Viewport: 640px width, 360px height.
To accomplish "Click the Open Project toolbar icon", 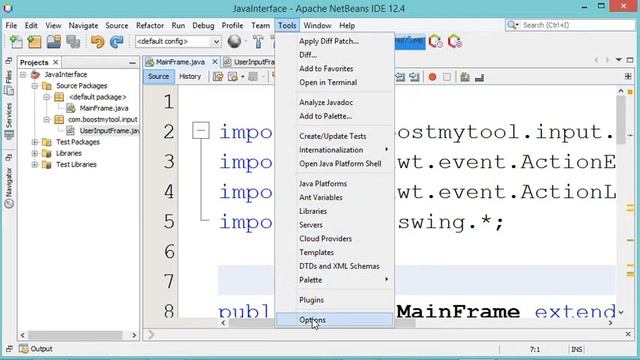I will click(53, 42).
